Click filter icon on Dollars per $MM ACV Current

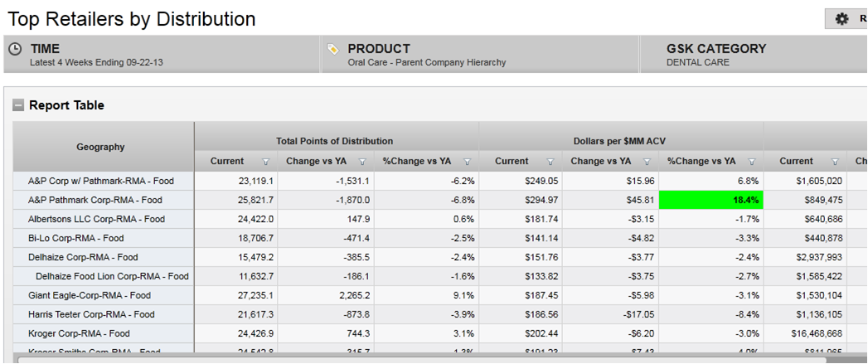[x=550, y=162]
